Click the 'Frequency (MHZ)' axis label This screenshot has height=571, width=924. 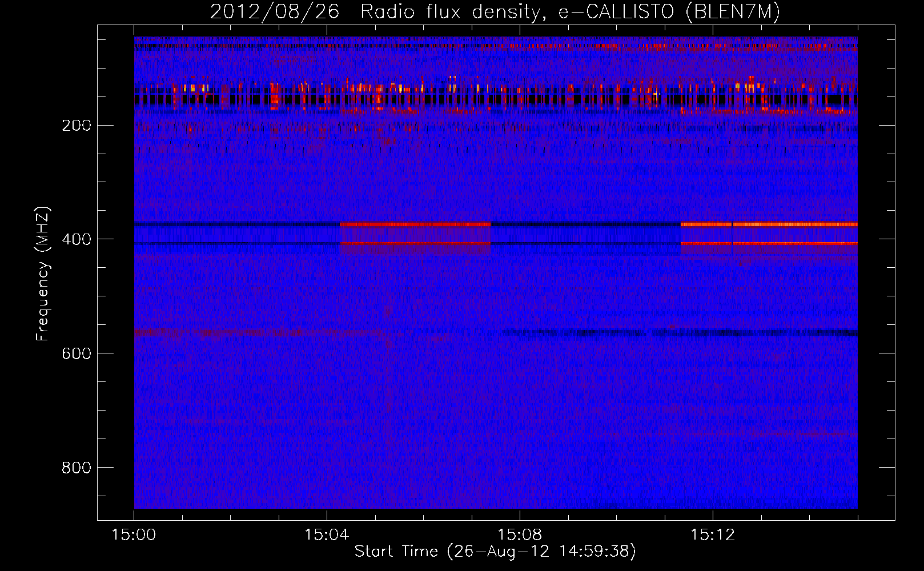pyautogui.click(x=43, y=274)
